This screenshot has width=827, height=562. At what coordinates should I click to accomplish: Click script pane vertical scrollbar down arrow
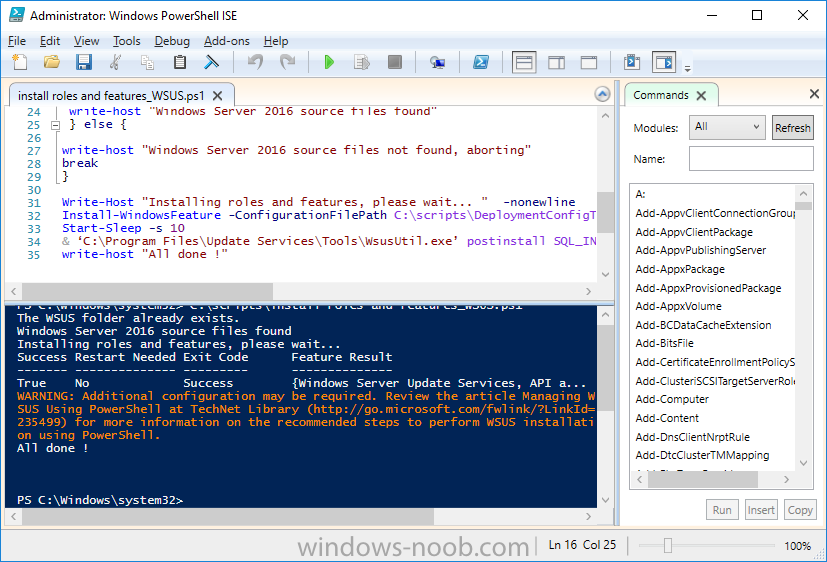pyautogui.click(x=605, y=274)
